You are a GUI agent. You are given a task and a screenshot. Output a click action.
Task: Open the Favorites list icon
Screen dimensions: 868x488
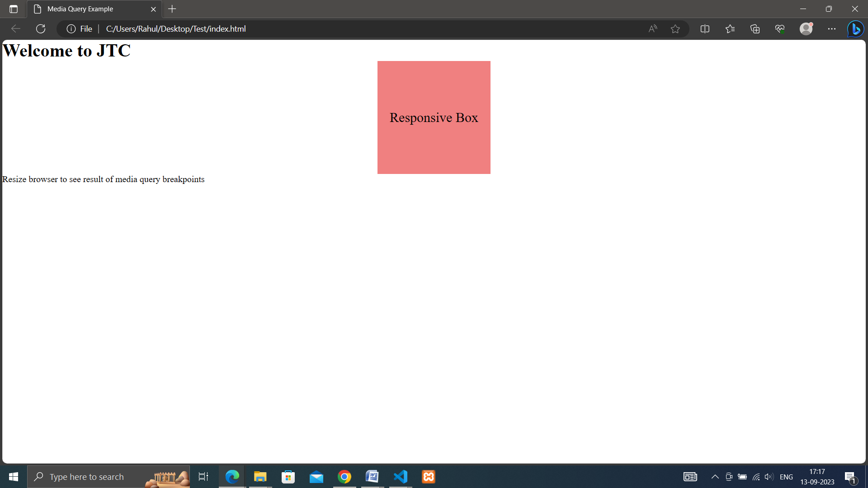click(x=730, y=29)
